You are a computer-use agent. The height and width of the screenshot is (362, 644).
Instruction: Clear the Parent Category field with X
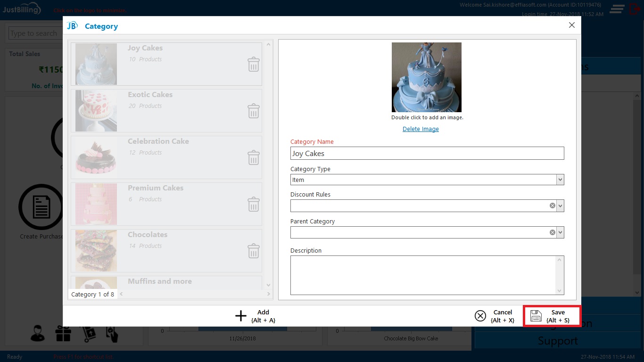(x=552, y=232)
